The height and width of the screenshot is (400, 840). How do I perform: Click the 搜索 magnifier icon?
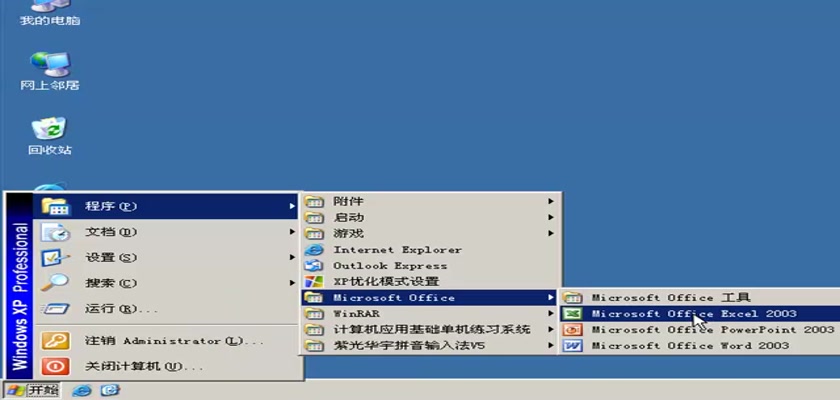56,283
